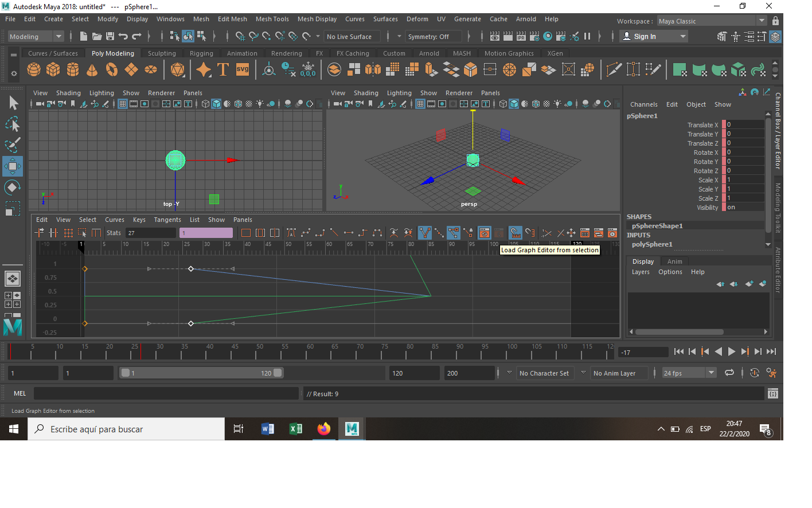The height and width of the screenshot is (508, 812).
Task: Toggle the four view layout icon
Action: click(x=12, y=300)
